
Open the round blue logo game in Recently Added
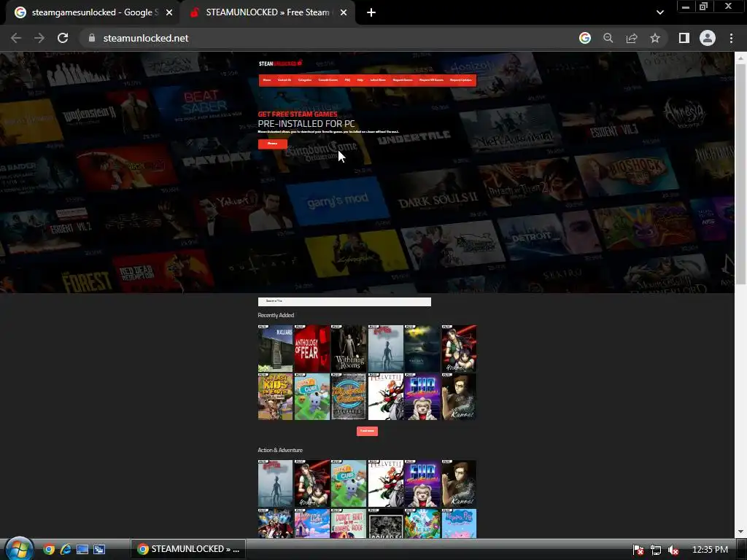(x=349, y=397)
